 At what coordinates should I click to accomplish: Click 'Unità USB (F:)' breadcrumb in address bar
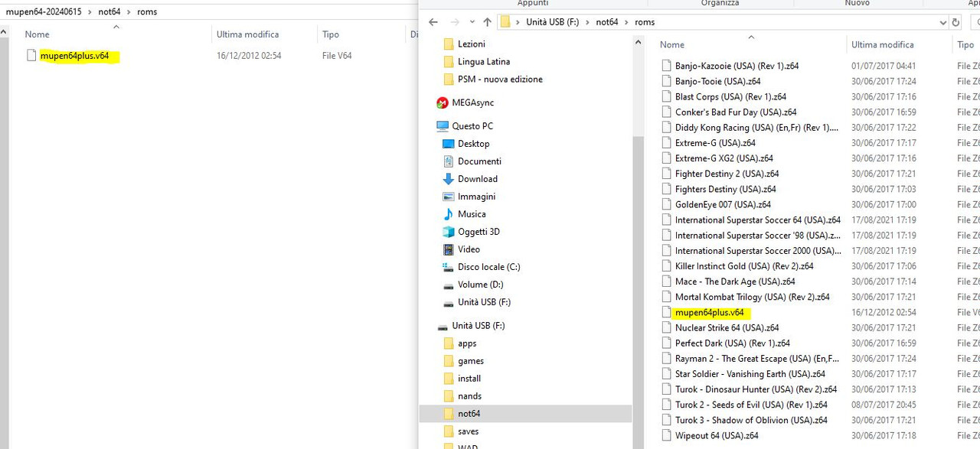[x=552, y=22]
